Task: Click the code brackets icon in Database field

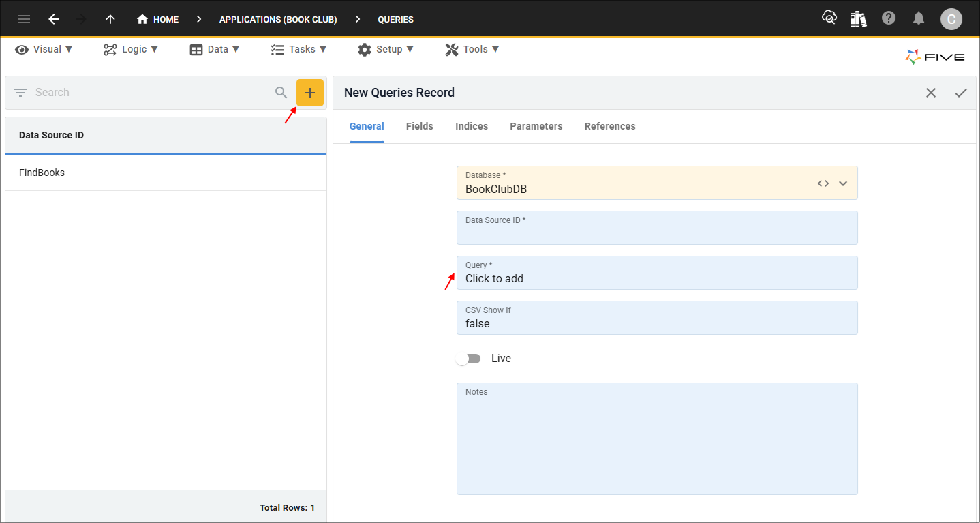Action: click(x=823, y=183)
